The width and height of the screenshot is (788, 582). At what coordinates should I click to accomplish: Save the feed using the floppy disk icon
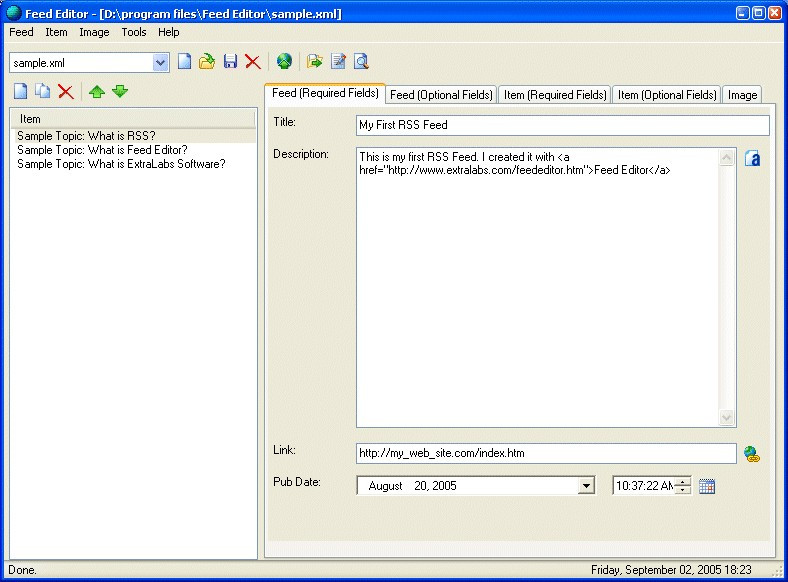coord(230,62)
